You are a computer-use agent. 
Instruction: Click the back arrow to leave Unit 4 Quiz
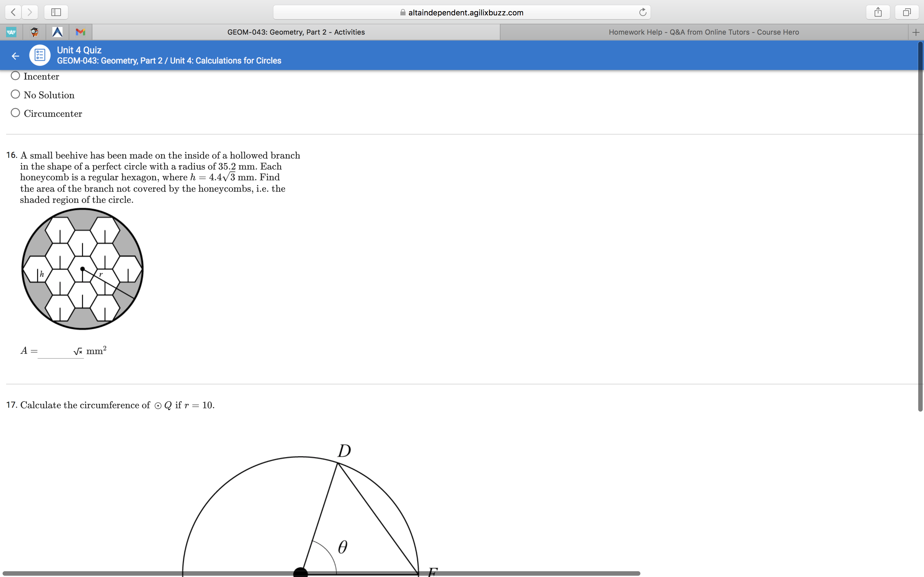pos(15,55)
